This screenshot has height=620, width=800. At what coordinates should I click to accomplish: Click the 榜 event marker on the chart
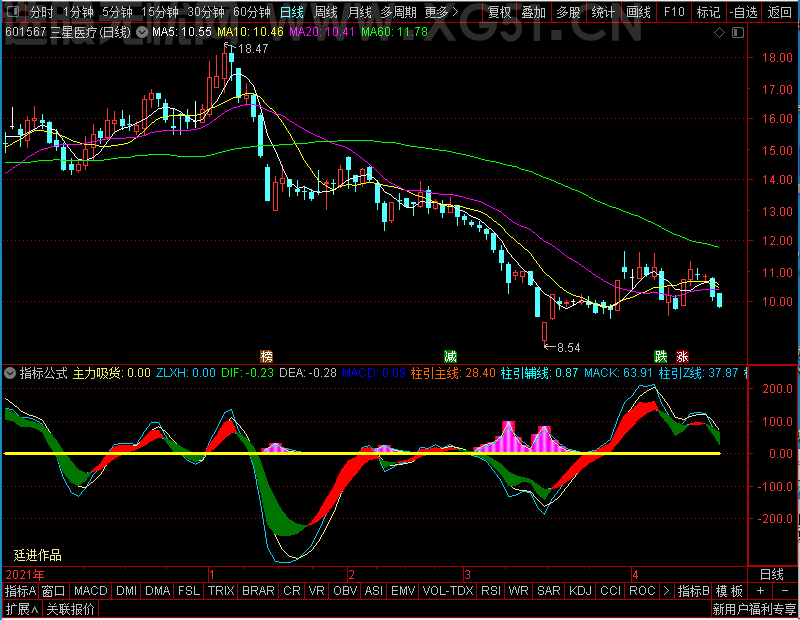click(x=266, y=356)
